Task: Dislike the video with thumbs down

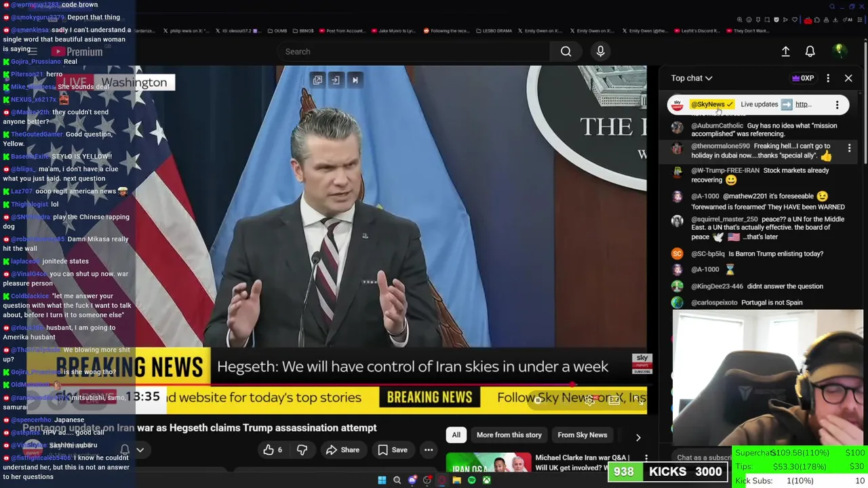Action: tap(302, 450)
